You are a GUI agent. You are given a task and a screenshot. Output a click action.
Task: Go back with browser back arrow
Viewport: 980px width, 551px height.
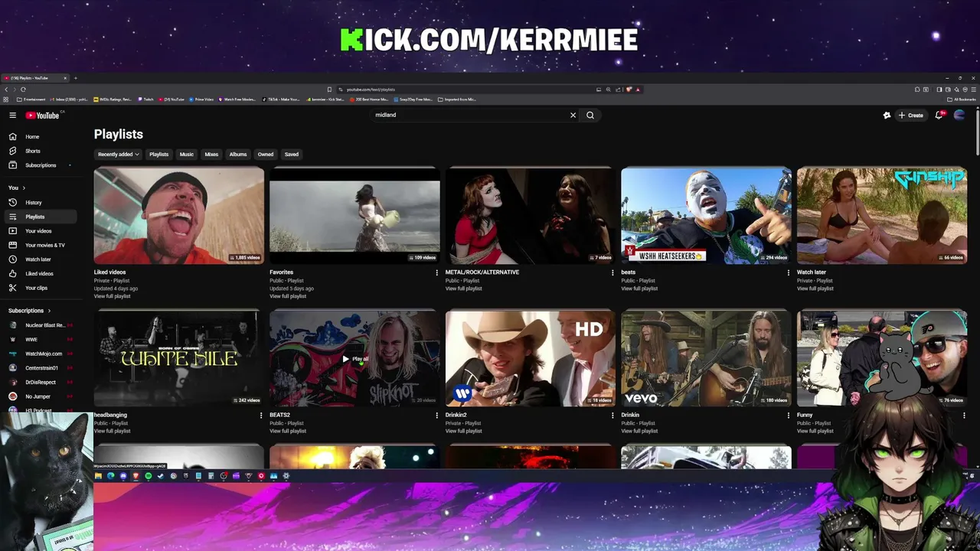tap(6, 90)
